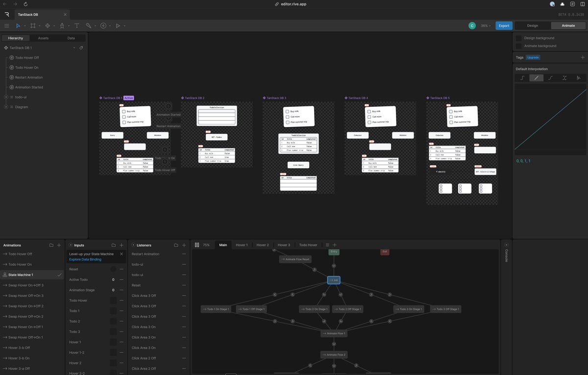Screen dimensions: 588x375
Task: Choose Cubic interpolation icon
Action: coord(551,78)
